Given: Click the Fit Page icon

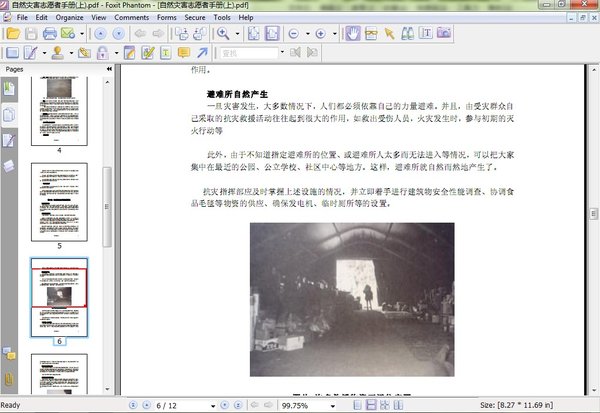Looking at the screenshot, I should pos(254,34).
